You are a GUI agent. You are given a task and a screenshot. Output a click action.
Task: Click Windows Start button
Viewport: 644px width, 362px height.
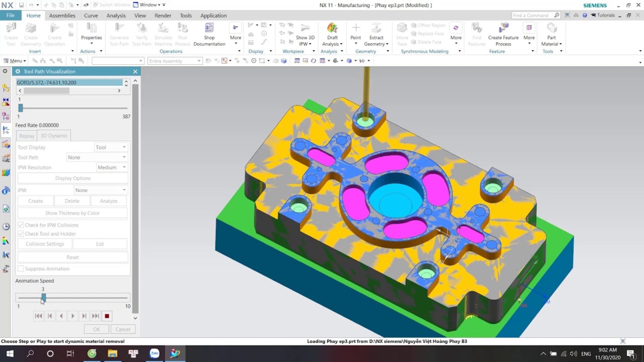click(x=10, y=353)
